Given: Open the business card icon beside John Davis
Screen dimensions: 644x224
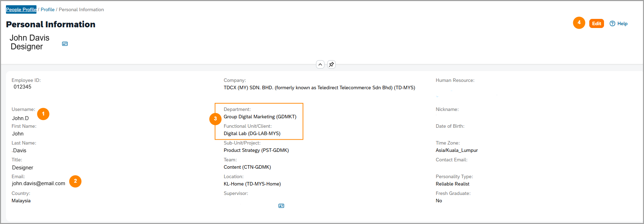Looking at the screenshot, I should click(65, 44).
